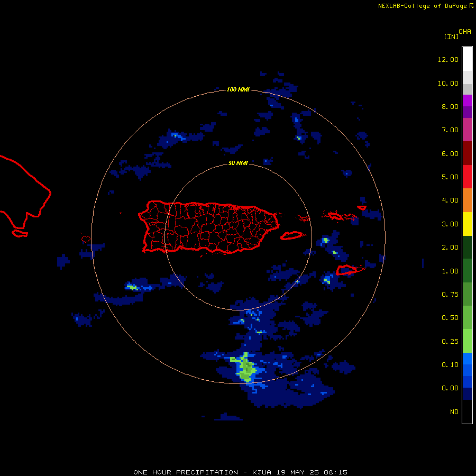Select the 7.00 legend value
This screenshot has width=476, height=476.
pos(450,130)
